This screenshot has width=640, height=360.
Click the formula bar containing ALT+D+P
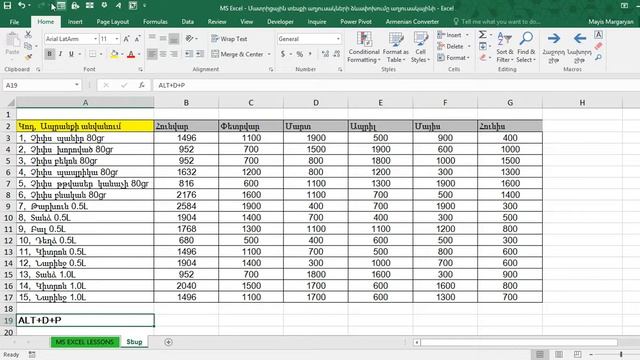(x=396, y=85)
